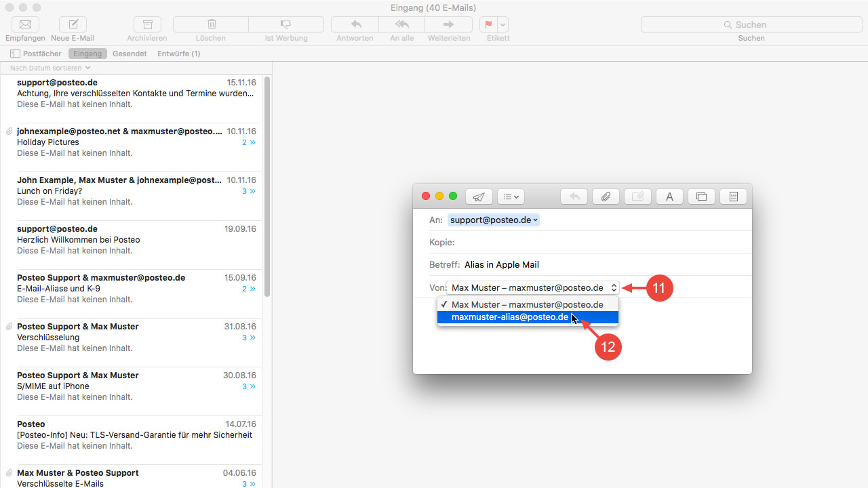Switch to the Gesendet mailbox tab
The width and height of the screenshot is (868, 488).
[x=129, y=54]
